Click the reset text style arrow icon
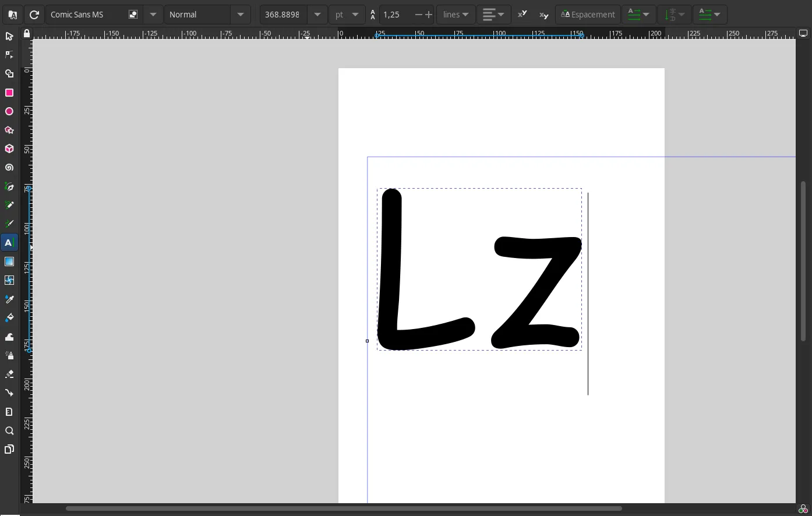The height and width of the screenshot is (516, 812). pos(34,15)
